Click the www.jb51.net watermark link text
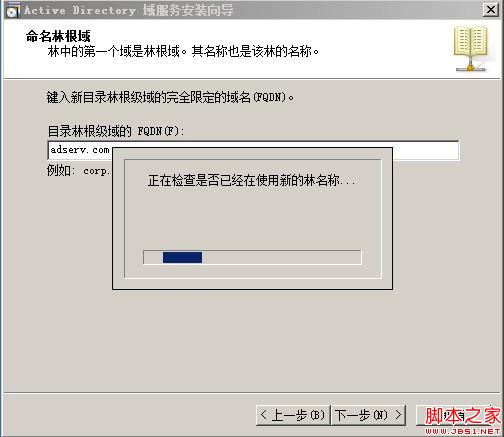504x437 pixels. click(x=463, y=431)
